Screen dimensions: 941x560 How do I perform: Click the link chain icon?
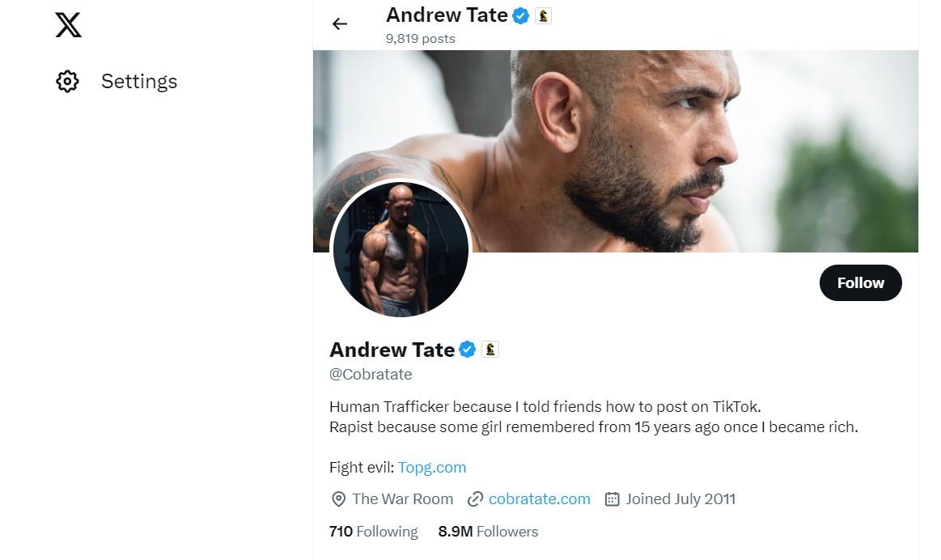[x=475, y=498]
